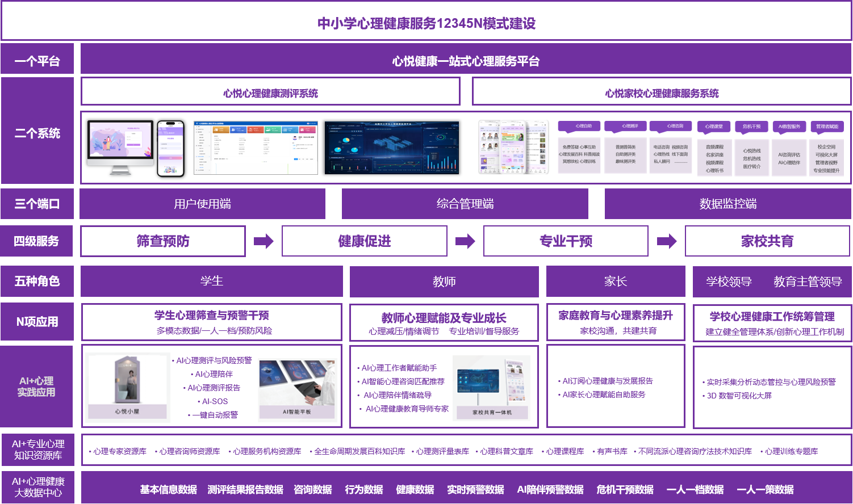Click the AI数智服务 speech bubble tag
Screen dimensions: 853x504
pyautogui.click(x=789, y=127)
